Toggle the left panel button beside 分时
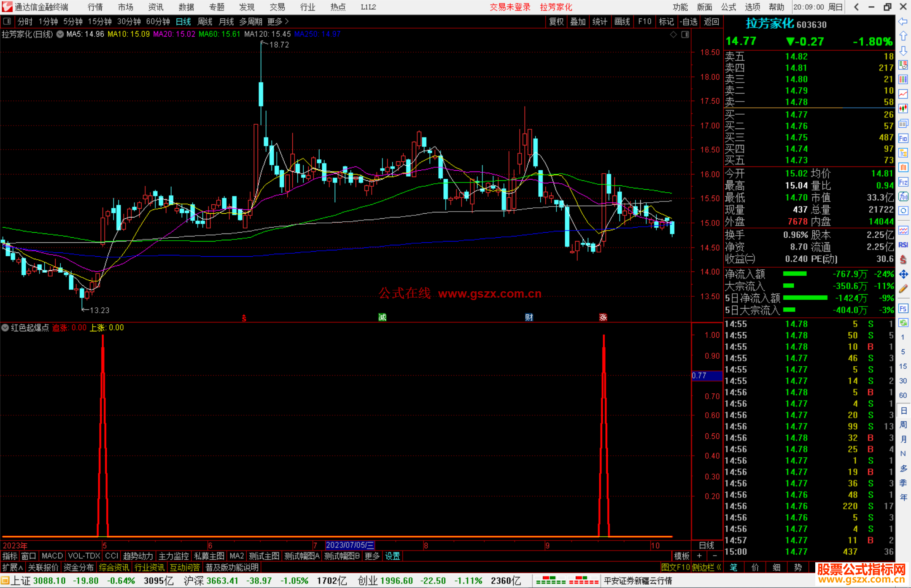Viewport: 911px width, 588px height. click(7, 21)
